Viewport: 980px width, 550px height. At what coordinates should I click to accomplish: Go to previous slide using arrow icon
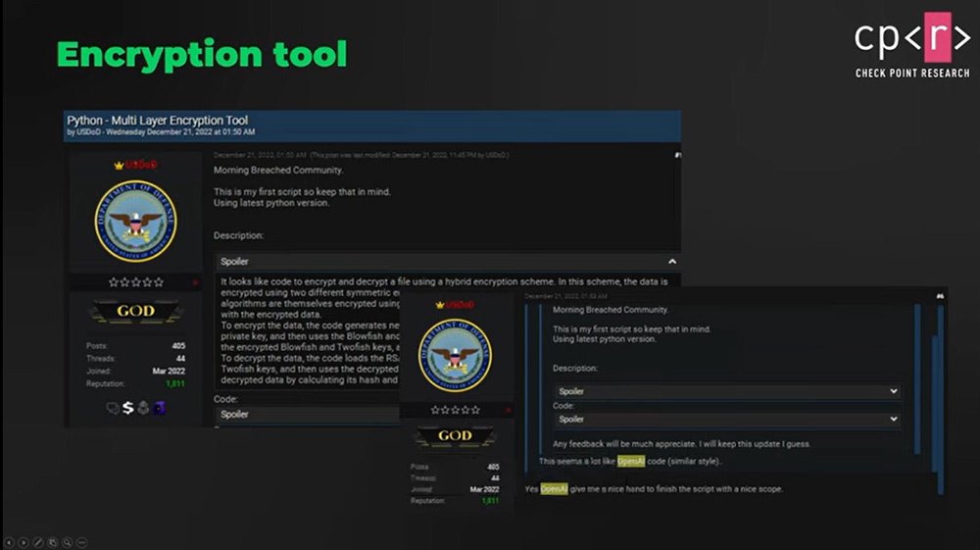[9, 542]
